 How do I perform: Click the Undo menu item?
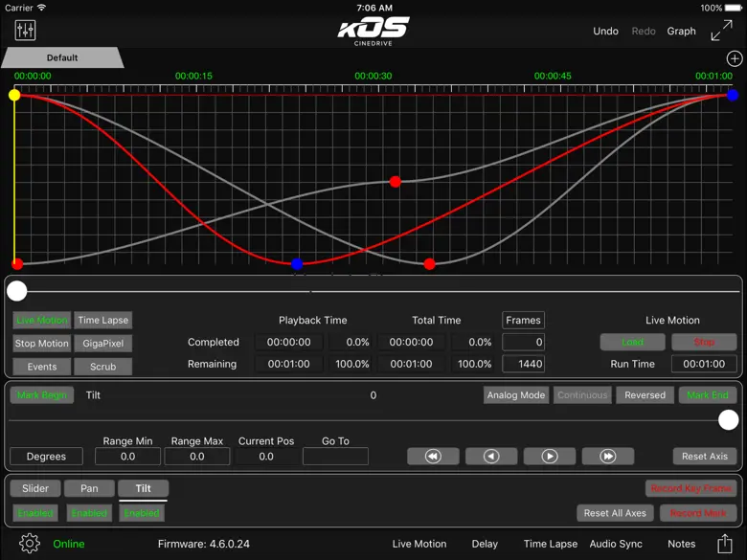(x=605, y=31)
